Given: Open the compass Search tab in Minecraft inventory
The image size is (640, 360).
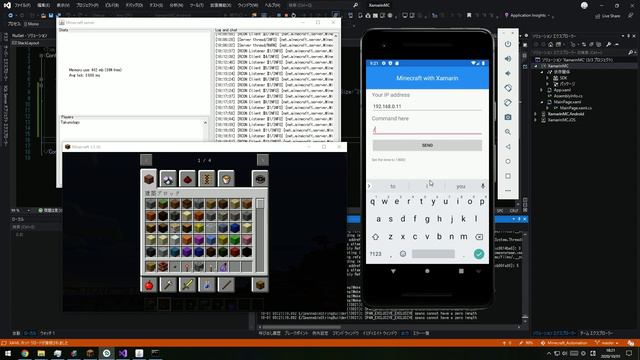Looking at the screenshot, I should (260, 179).
